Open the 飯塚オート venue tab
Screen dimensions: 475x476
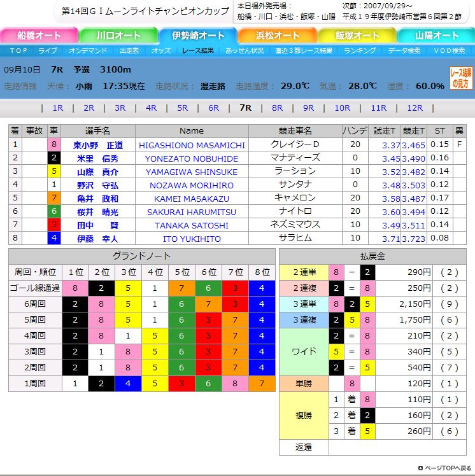click(x=357, y=36)
